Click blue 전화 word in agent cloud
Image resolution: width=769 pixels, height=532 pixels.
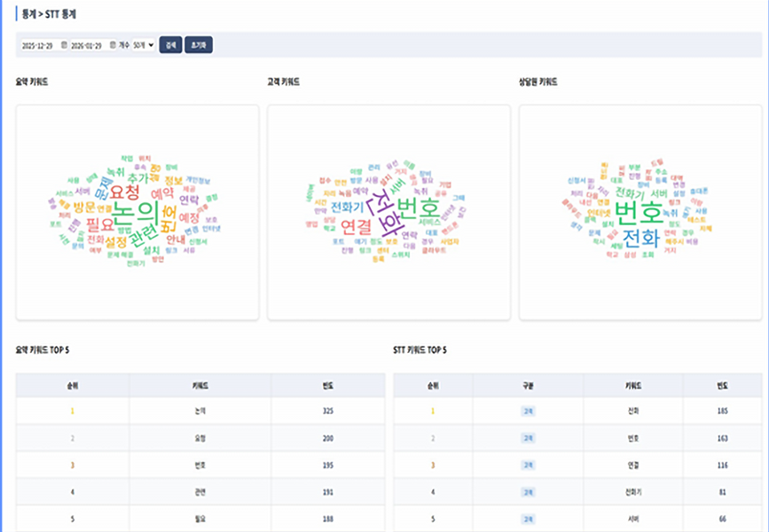(x=641, y=238)
